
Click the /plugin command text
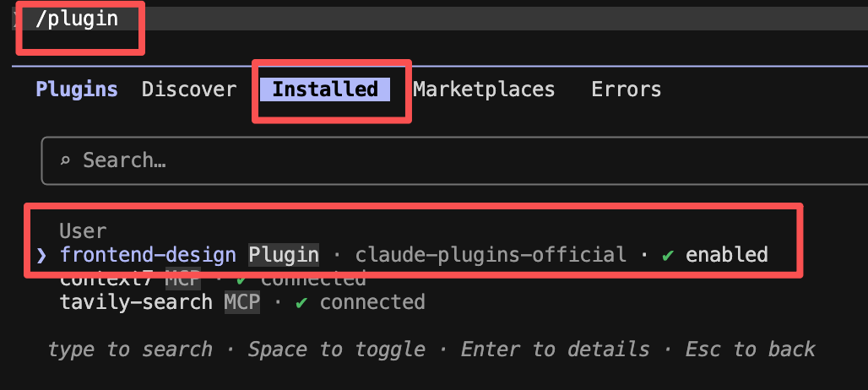pos(76,19)
